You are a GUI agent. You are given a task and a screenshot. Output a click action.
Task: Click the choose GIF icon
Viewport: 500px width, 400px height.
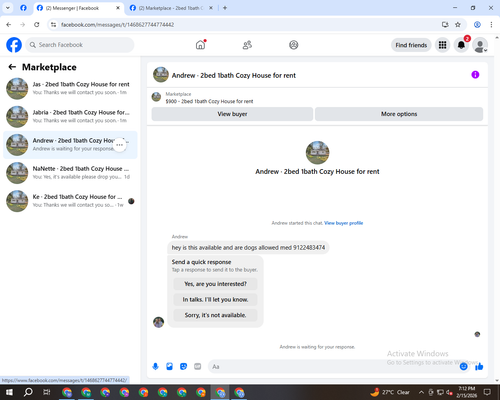point(198,367)
